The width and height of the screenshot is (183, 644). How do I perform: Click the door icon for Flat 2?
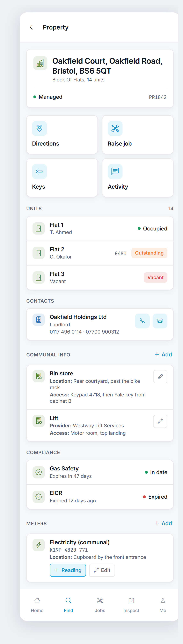pos(39,253)
